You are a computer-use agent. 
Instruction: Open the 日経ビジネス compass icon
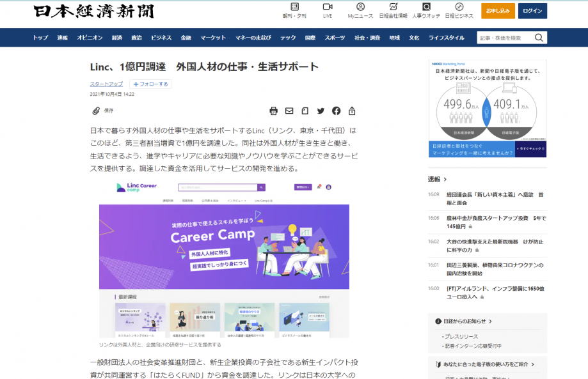[x=459, y=7]
